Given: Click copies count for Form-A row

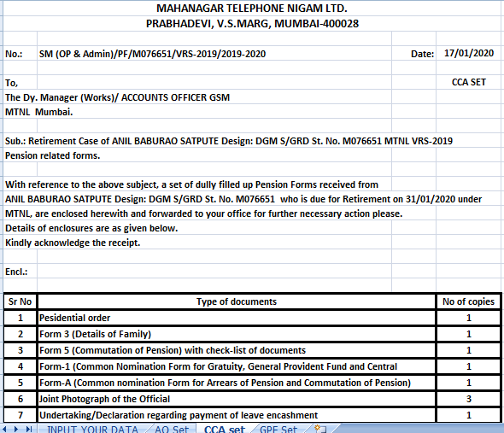Looking at the screenshot, I should [469, 383].
